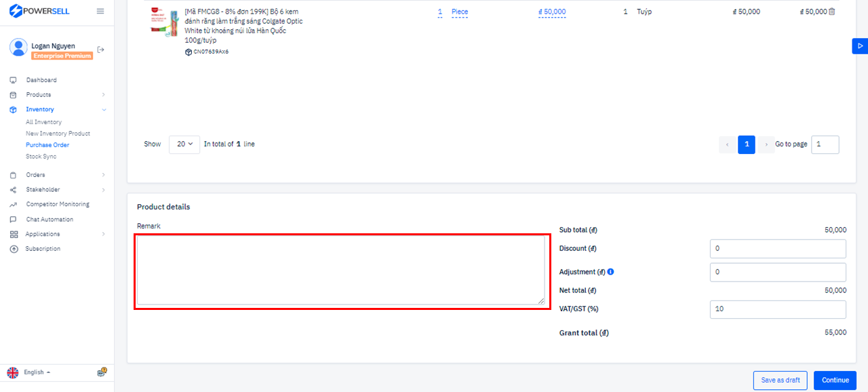
Task: Go to next page arrow
Action: pyautogui.click(x=766, y=144)
